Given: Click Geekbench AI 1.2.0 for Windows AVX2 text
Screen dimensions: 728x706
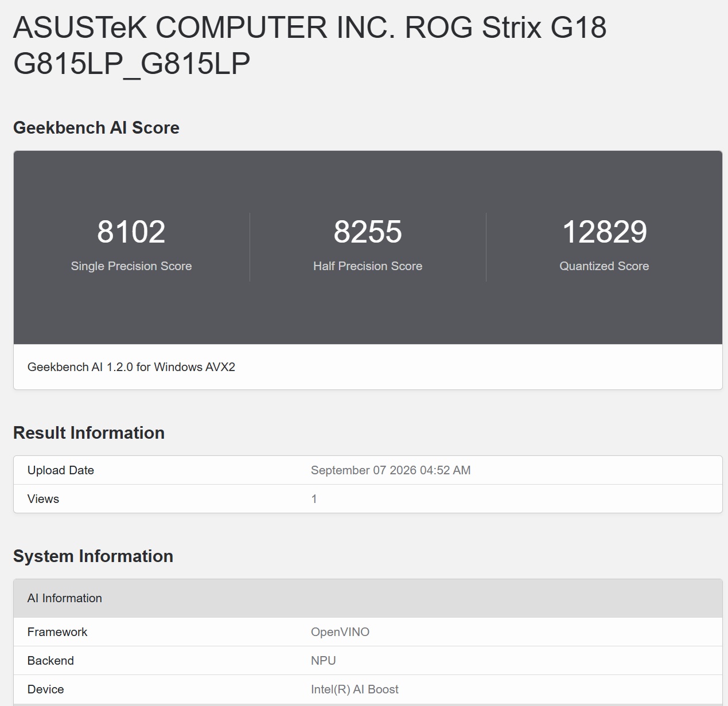Looking at the screenshot, I should click(x=131, y=367).
